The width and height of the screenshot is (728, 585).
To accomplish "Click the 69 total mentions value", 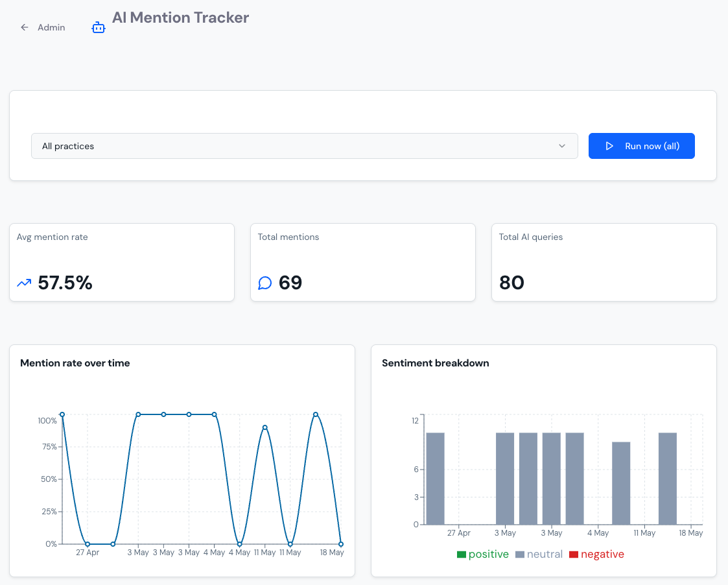I will click(x=290, y=283).
